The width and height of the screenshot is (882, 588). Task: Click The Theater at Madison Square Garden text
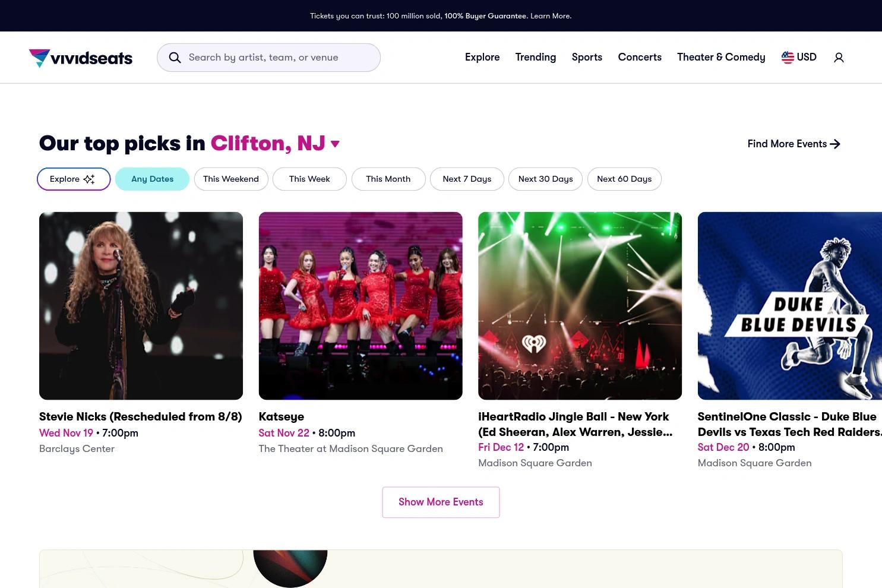click(x=350, y=448)
